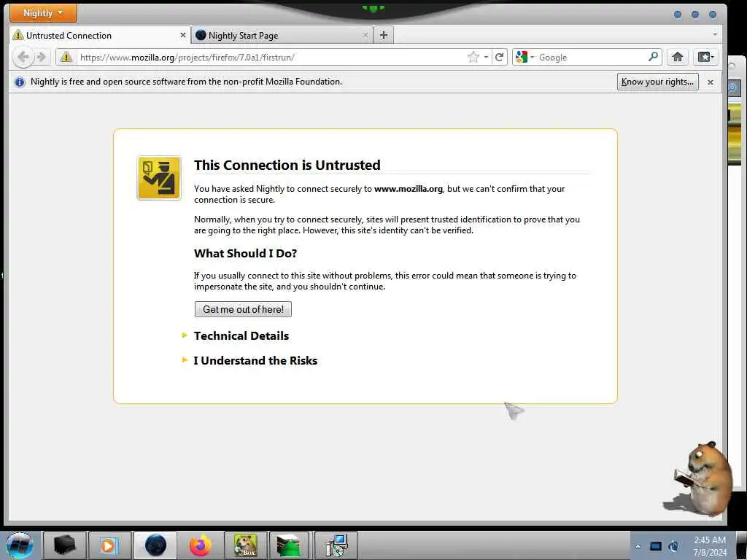Open the black box taskbar application
This screenshot has height=560, width=747.
(x=65, y=545)
